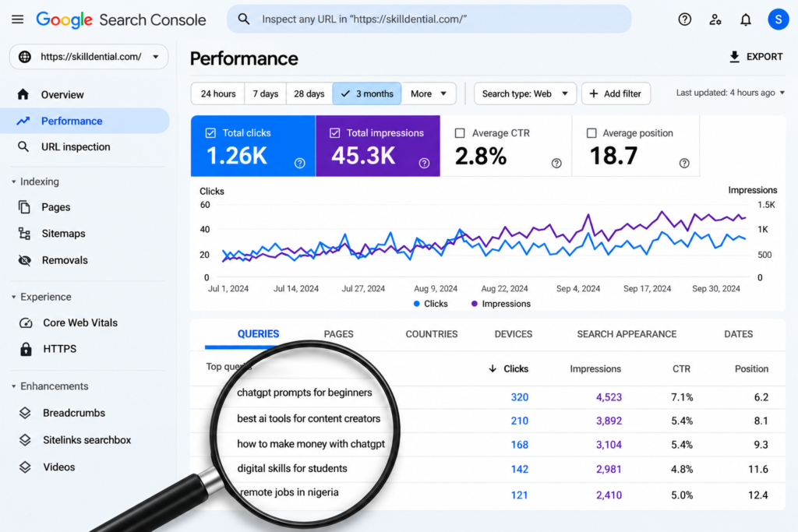Click query 'chatgpt prompts for beginners'
The width and height of the screenshot is (798, 532).
click(305, 393)
